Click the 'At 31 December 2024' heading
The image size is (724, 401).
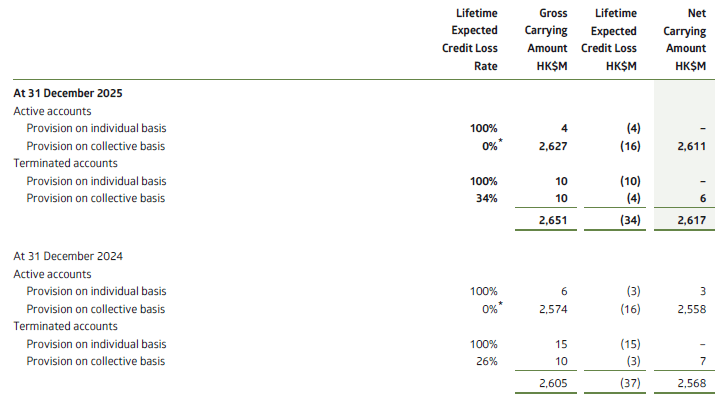point(68,255)
